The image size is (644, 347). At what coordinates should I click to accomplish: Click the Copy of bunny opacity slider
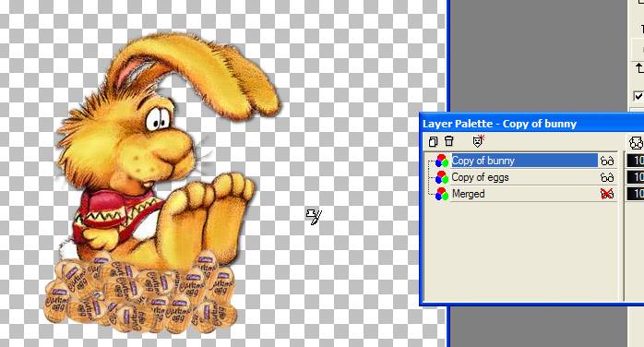click(x=636, y=161)
